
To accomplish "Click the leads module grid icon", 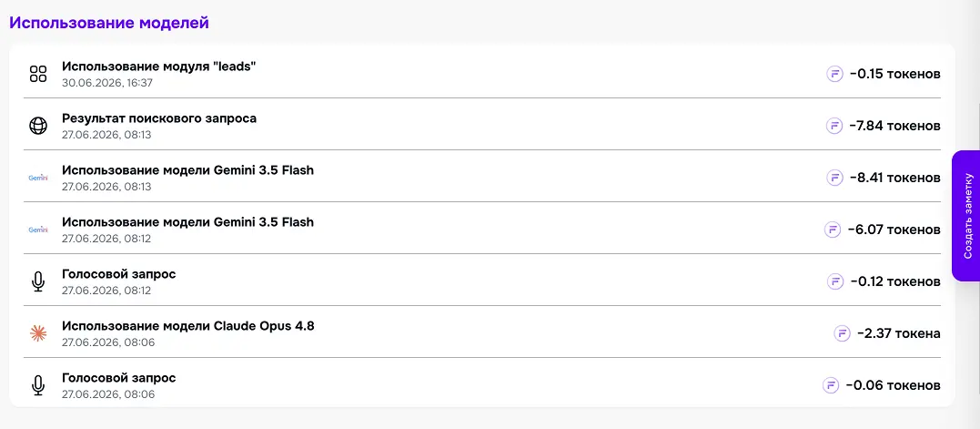I will (x=38, y=74).
